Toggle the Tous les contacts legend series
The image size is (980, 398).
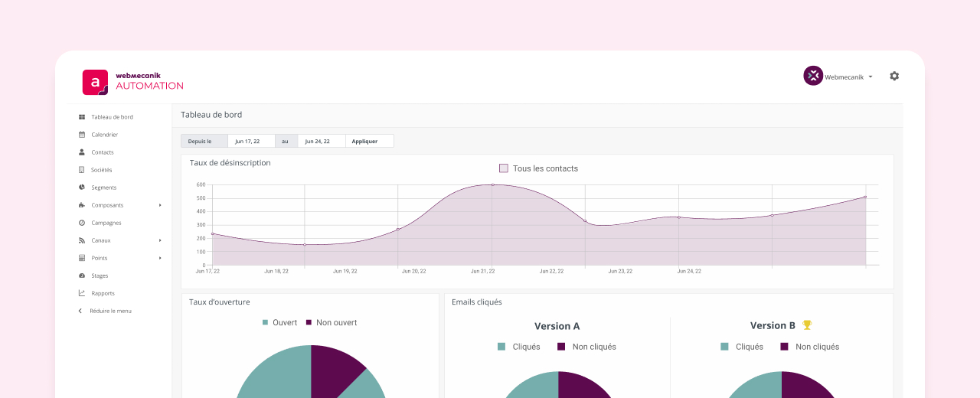[x=538, y=168]
